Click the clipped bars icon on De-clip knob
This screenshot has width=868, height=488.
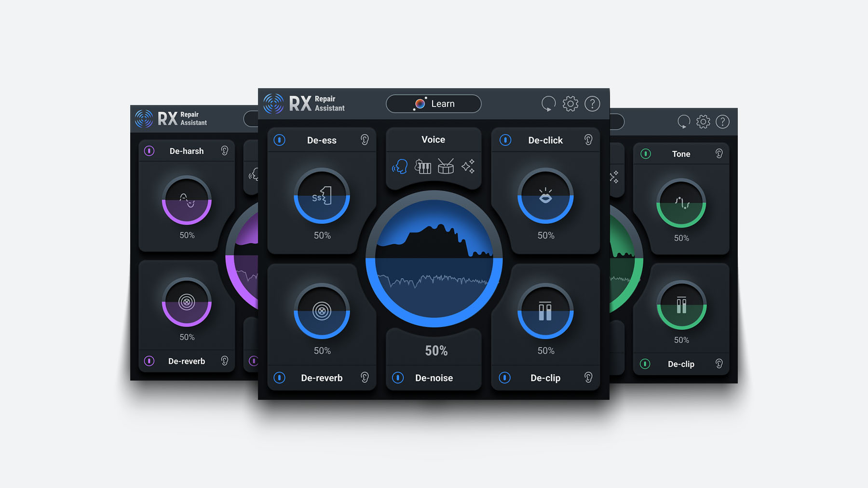click(545, 311)
